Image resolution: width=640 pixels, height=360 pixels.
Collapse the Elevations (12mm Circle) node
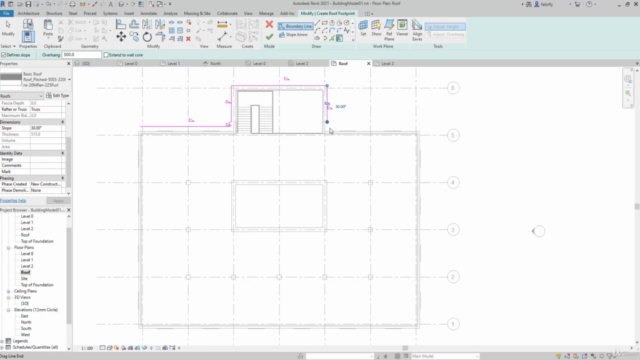tap(9, 310)
